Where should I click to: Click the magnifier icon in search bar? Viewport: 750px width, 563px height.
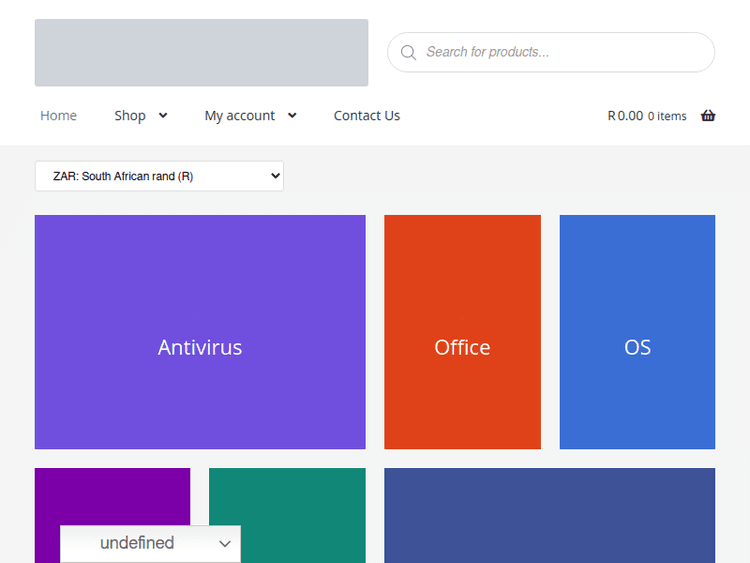408,52
